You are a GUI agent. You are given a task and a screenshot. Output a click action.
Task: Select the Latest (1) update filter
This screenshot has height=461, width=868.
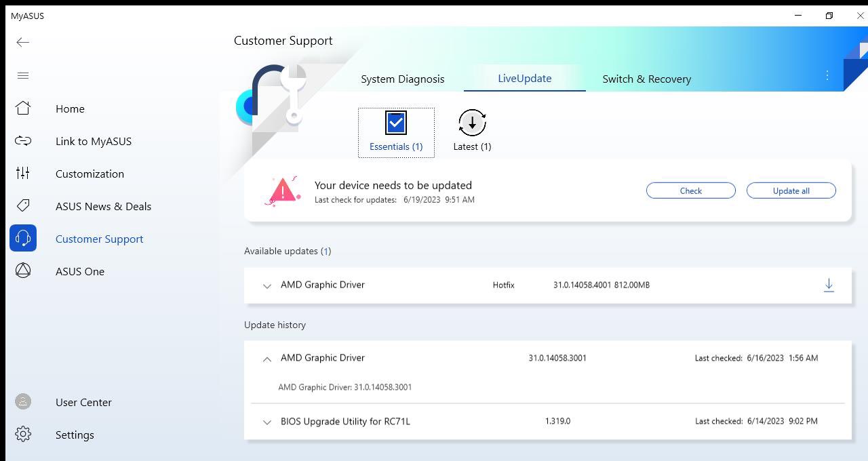pyautogui.click(x=472, y=132)
